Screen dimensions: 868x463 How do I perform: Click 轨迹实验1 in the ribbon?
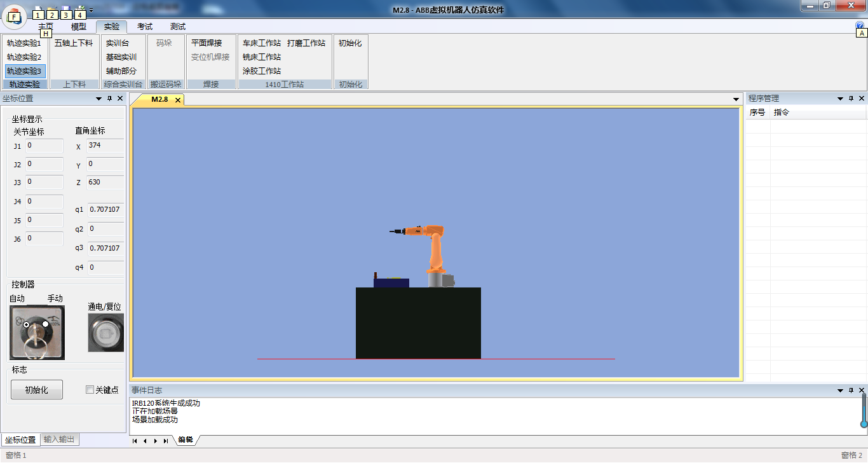24,43
